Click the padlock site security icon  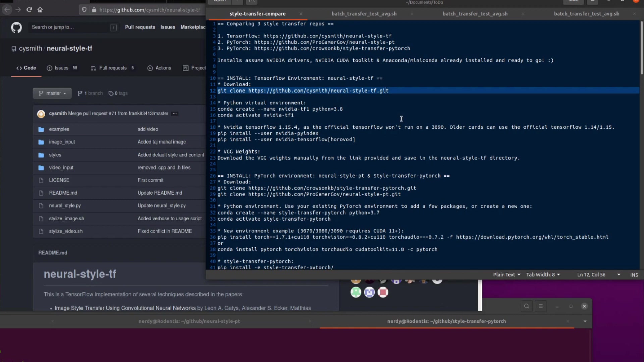click(x=94, y=10)
